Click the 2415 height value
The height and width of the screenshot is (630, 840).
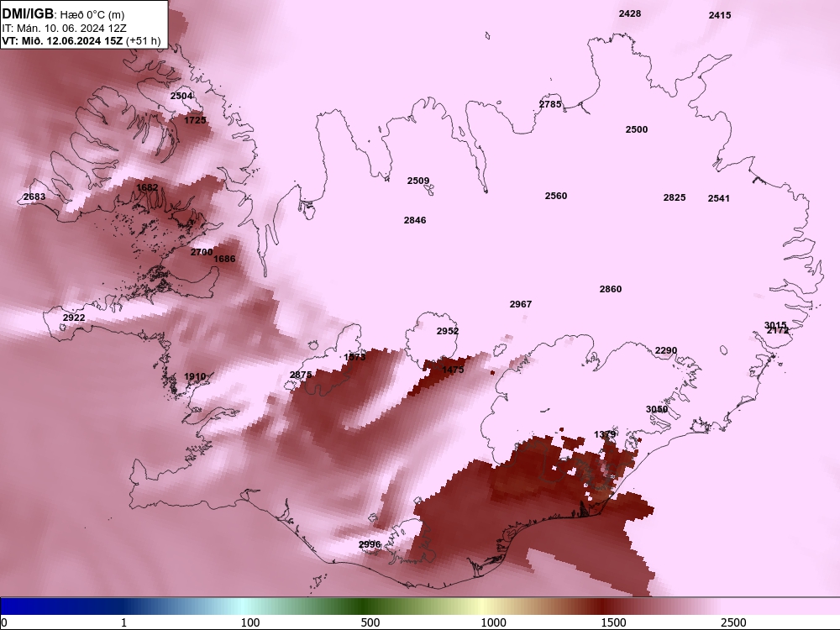[x=720, y=15]
